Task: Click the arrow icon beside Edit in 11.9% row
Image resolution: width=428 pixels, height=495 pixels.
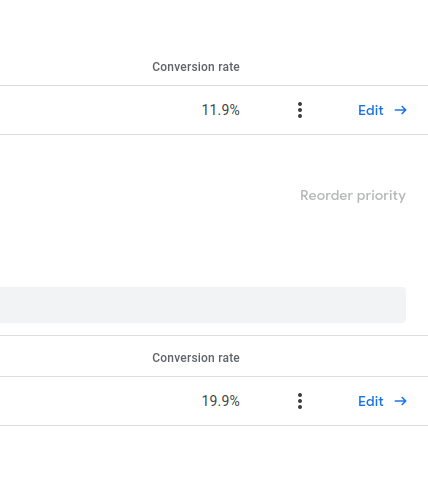Action: 400,110
